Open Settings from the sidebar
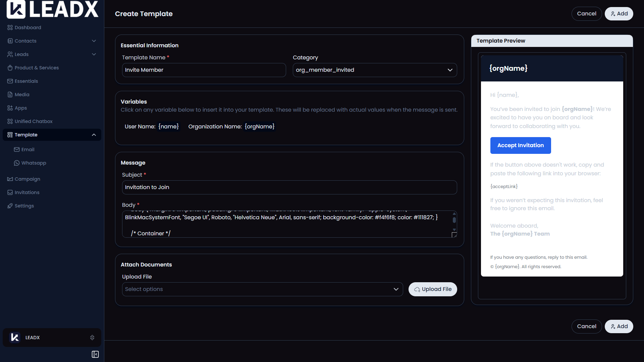Image resolution: width=644 pixels, height=362 pixels. (x=24, y=205)
